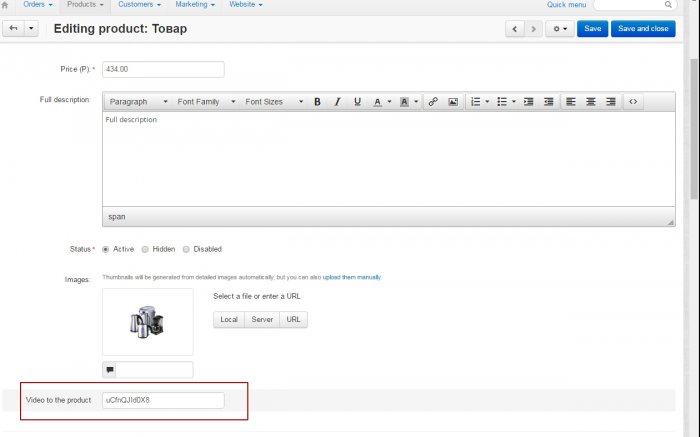Click upload them manually link
Screen dimensions: 700x437
(x=352, y=277)
